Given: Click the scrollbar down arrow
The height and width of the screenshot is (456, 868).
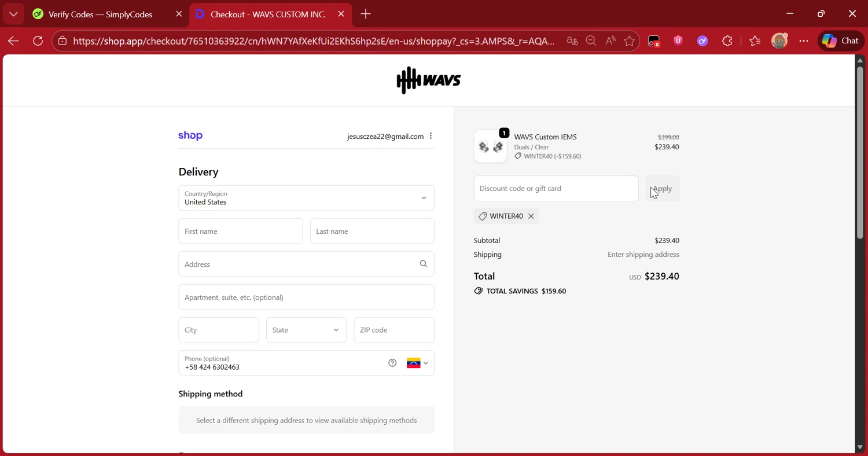Looking at the screenshot, I should tap(860, 447).
